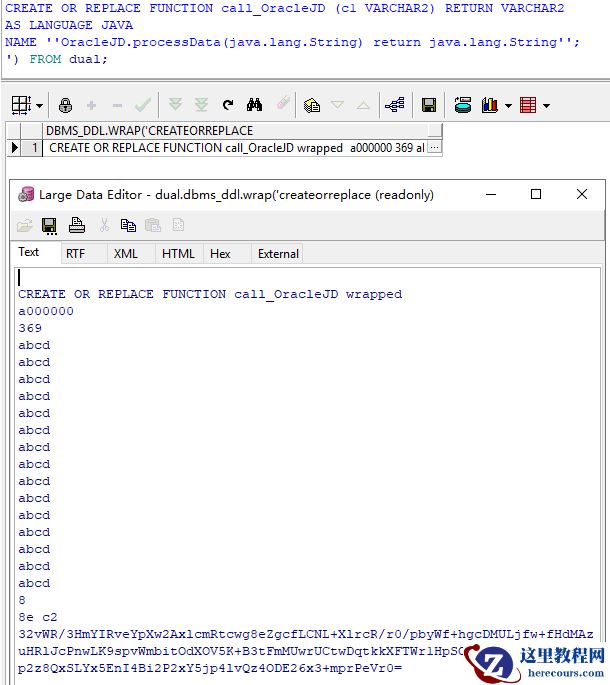The width and height of the screenshot is (610, 685).
Task: Click 'RETURN VARCHAR2' in the first SQL line
Action: (x=505, y=8)
